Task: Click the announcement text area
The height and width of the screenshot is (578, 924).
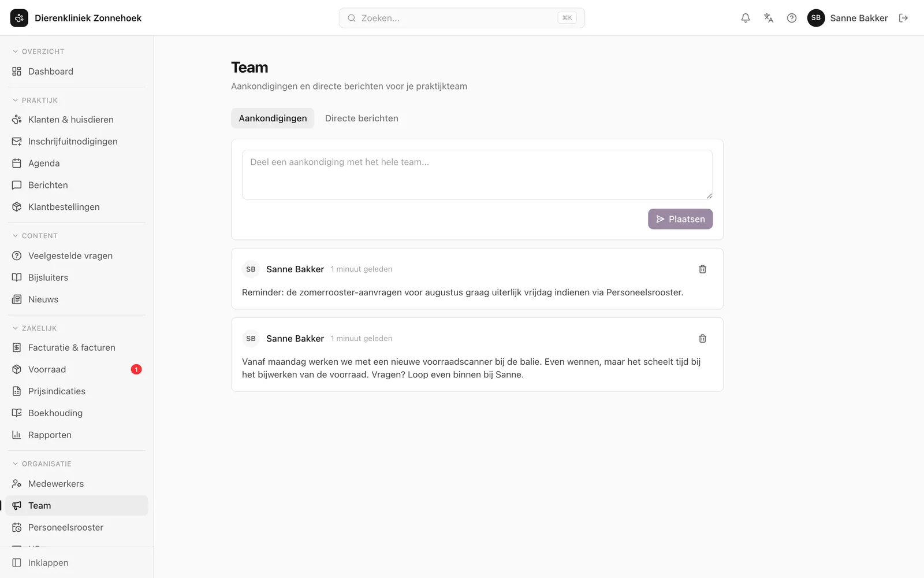Action: 477,175
